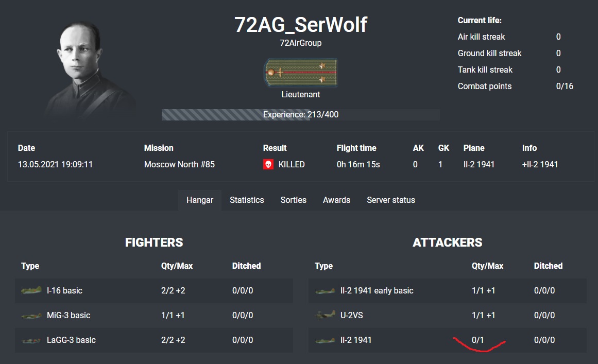Click the red skull KILLED icon
This screenshot has height=364, width=598.
[x=268, y=165]
